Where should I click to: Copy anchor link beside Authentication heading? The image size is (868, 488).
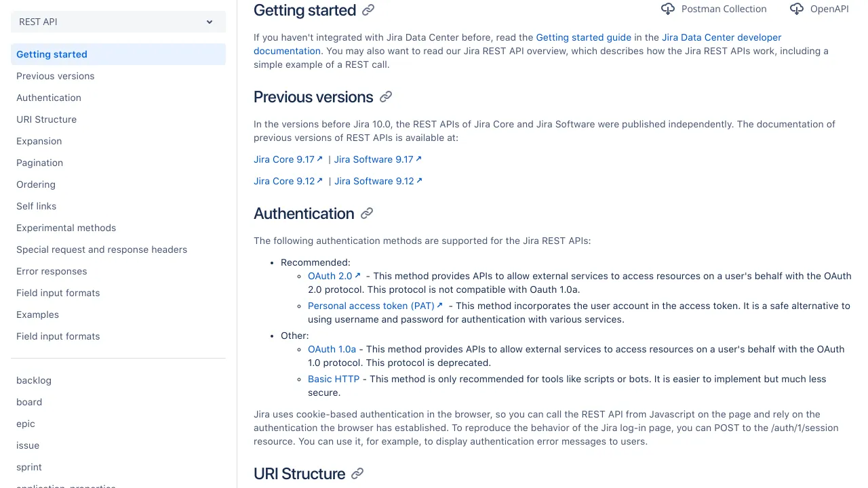pos(367,213)
